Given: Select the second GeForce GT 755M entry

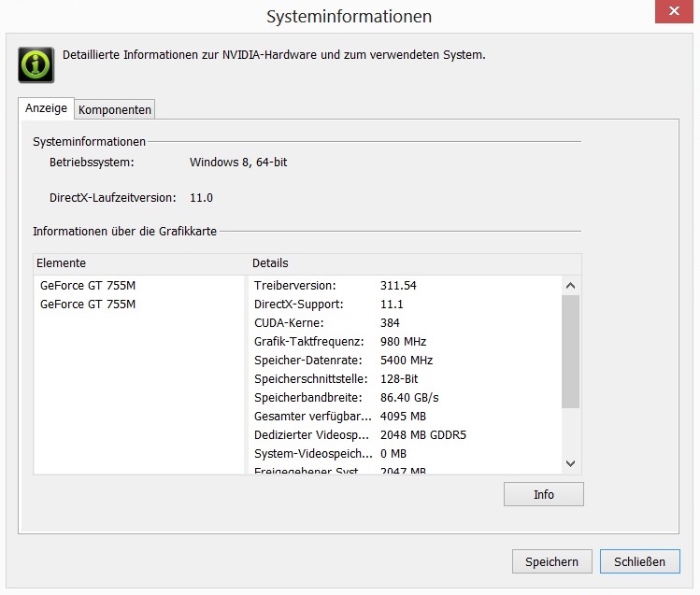Looking at the screenshot, I should 88,304.
